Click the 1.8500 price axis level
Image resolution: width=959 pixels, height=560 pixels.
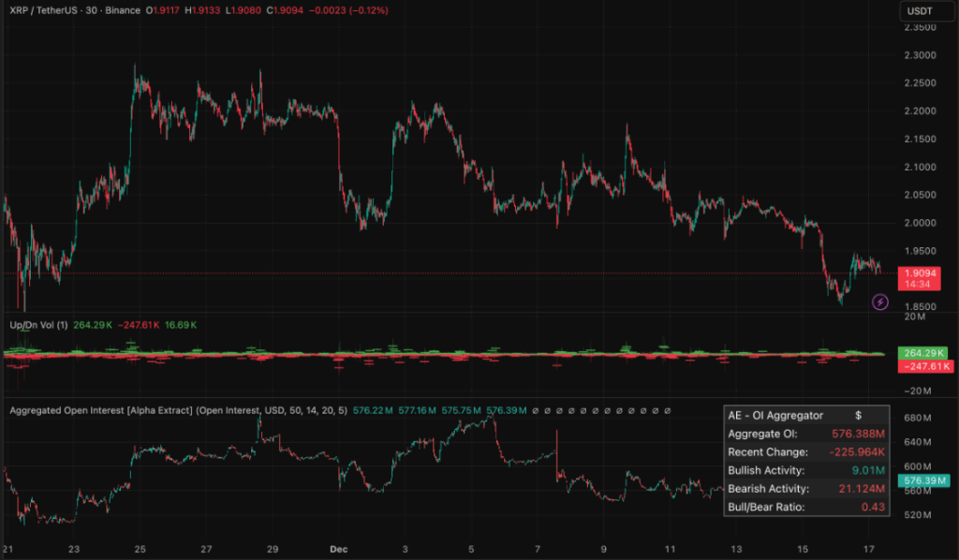tap(920, 306)
